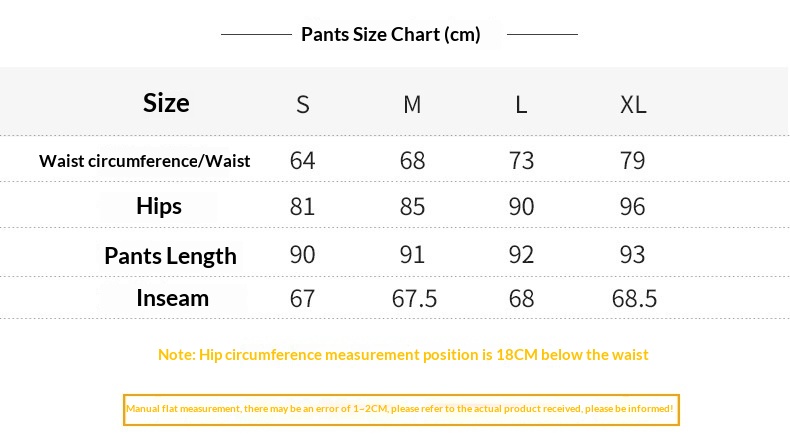790x445 pixels.
Task: Click the L size column header
Action: coord(521,105)
